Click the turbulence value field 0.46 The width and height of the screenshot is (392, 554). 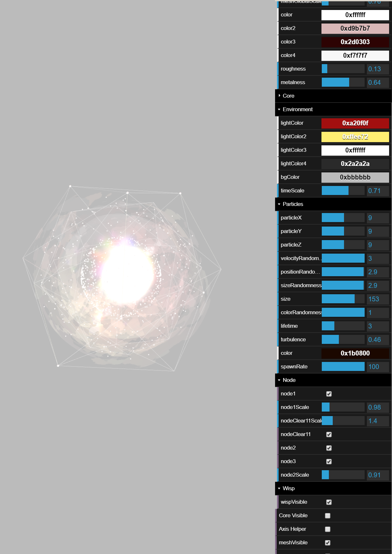378,340
